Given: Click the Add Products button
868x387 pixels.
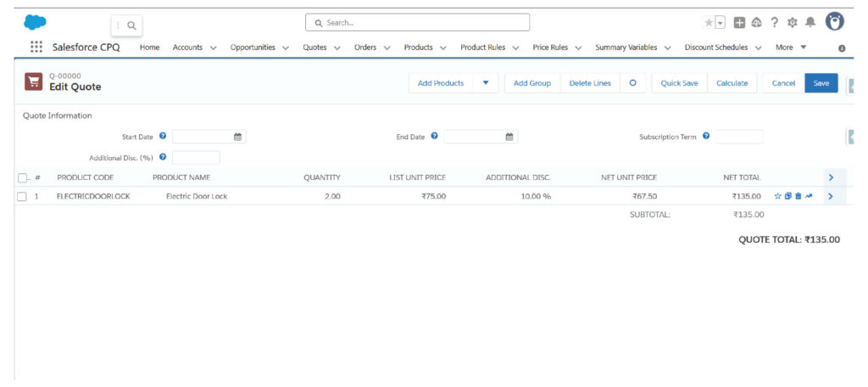Looking at the screenshot, I should [441, 83].
